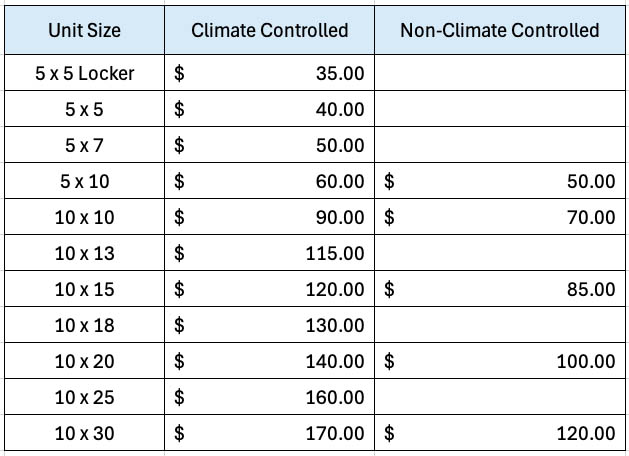Click the 100.00 non-climate price cell
This screenshot has width=629, height=456.
[499, 361]
